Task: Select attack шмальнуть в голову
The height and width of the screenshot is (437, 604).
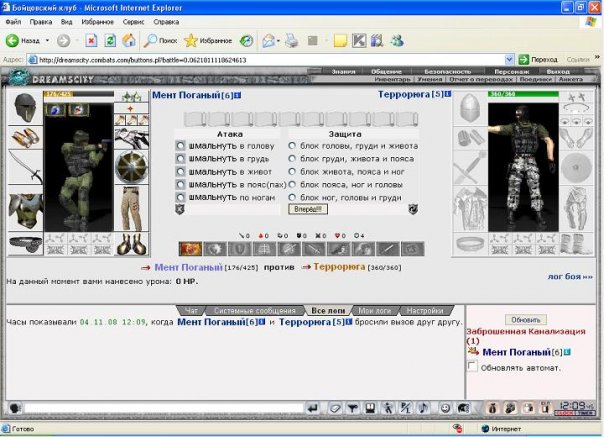Action: click(180, 146)
